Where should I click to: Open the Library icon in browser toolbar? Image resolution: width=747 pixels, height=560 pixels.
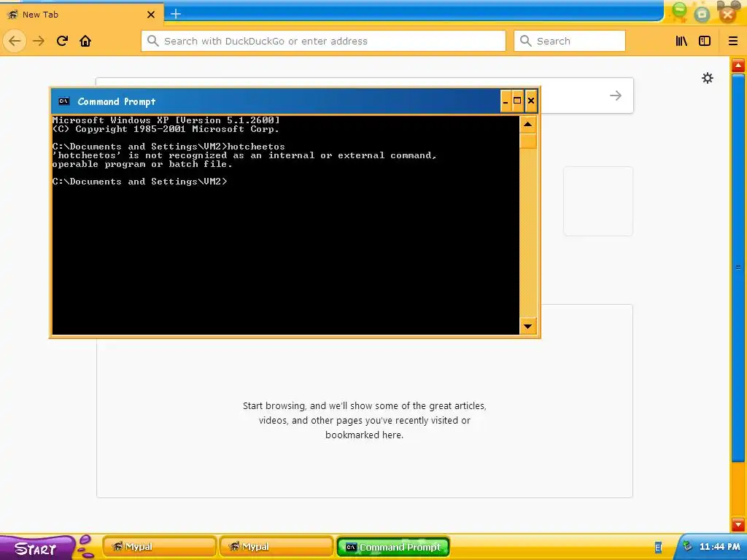(681, 41)
